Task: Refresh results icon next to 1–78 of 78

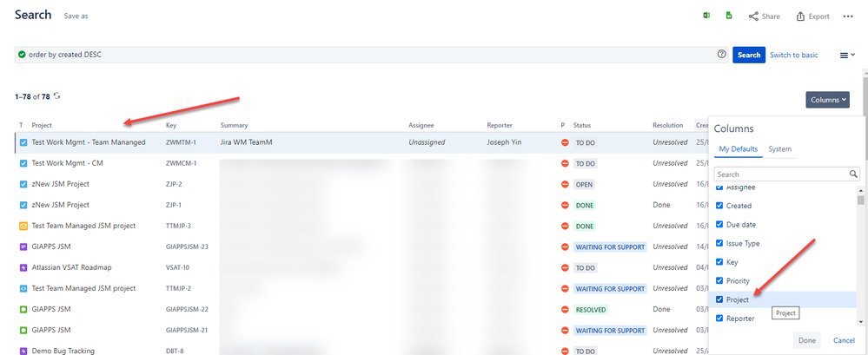Action: 56,96
